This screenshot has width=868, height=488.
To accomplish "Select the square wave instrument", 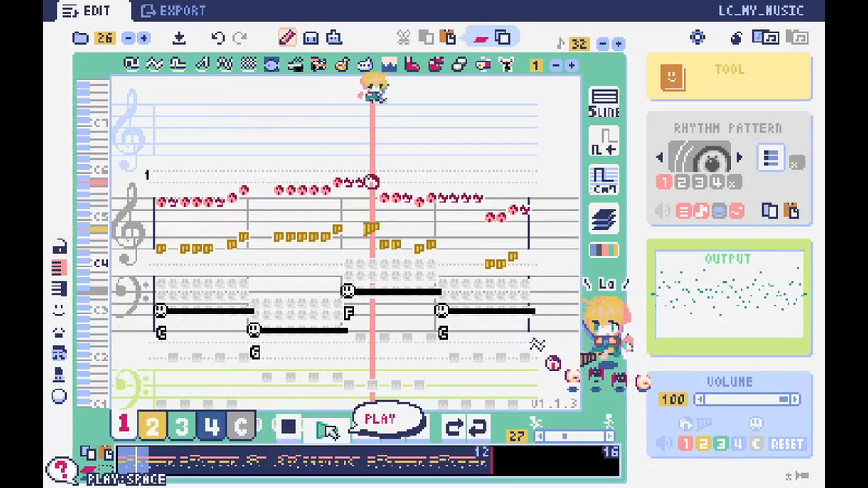I will pos(131,65).
